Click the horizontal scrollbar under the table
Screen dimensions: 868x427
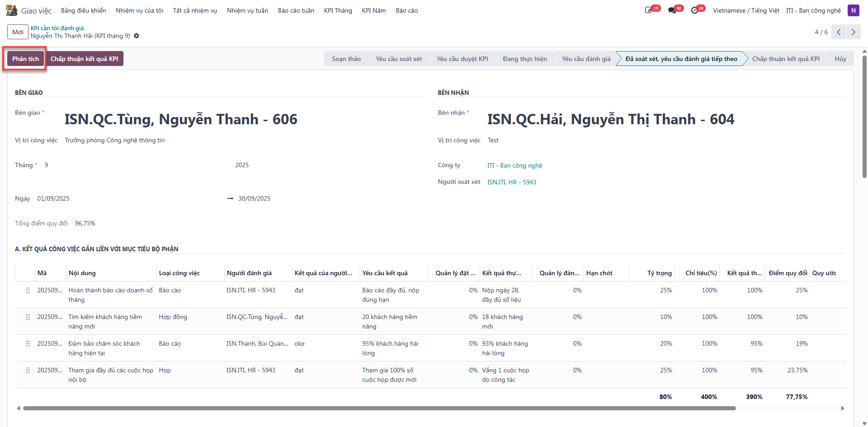[x=379, y=408]
